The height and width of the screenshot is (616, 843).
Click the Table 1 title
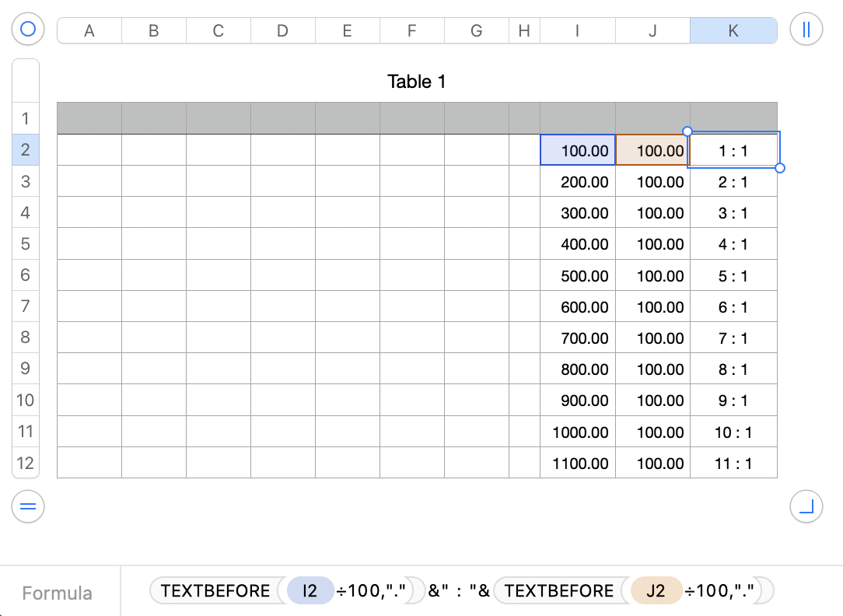click(417, 82)
